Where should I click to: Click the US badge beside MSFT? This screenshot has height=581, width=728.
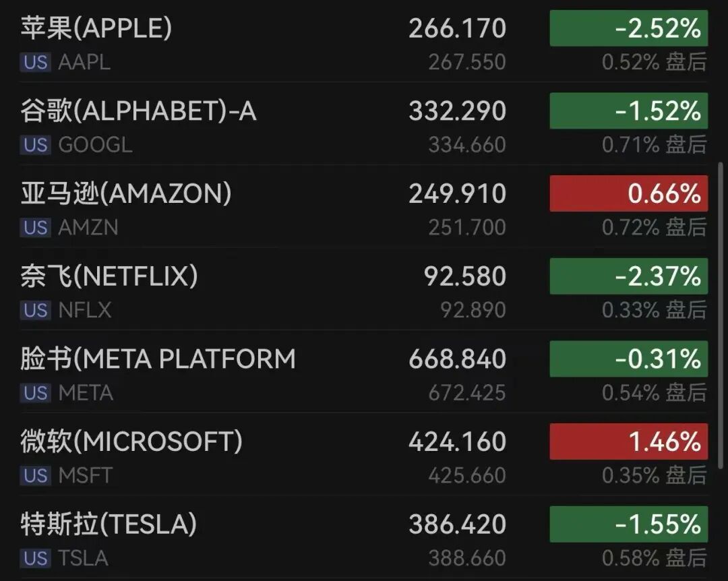(x=35, y=476)
